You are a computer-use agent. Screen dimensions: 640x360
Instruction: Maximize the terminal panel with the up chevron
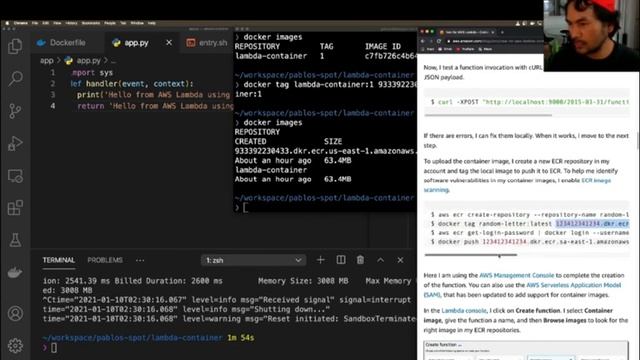click(380, 260)
